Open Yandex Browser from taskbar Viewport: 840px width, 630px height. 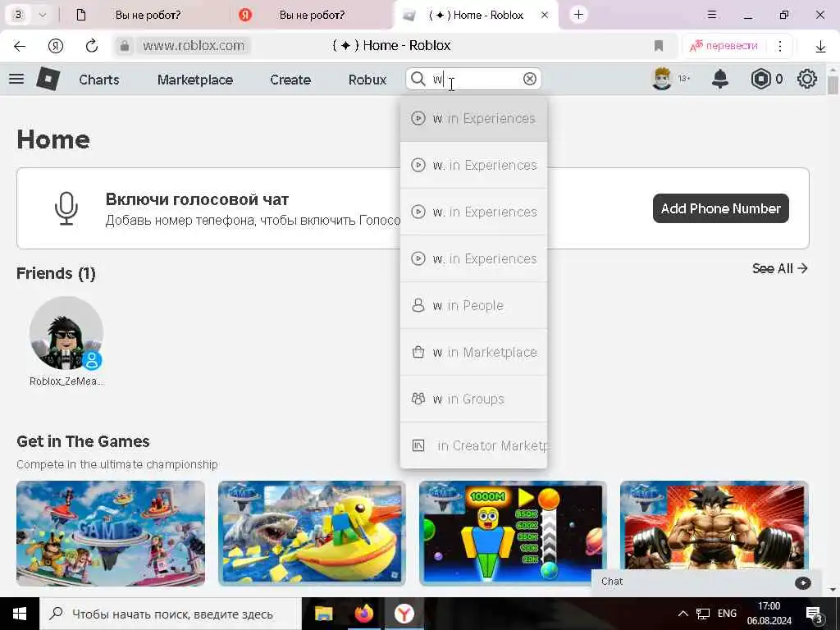404,614
